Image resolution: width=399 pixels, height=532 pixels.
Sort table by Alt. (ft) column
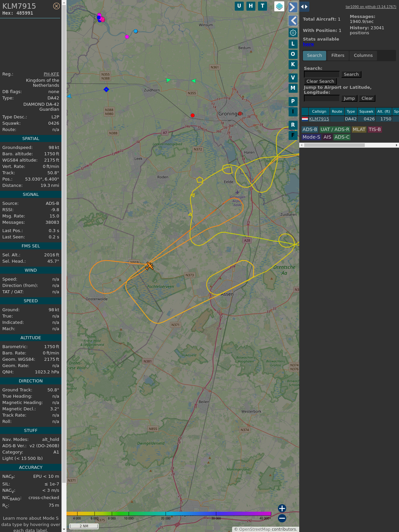[383, 112]
